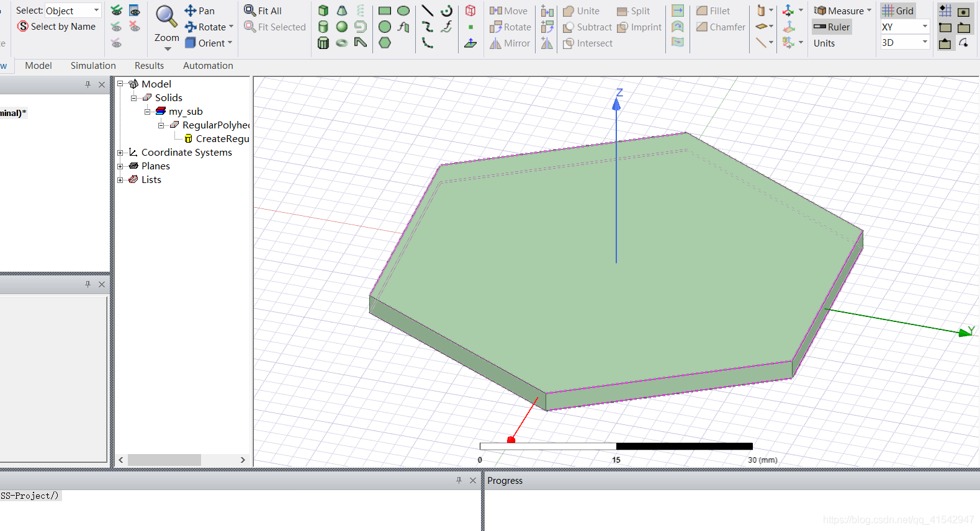Click the Pan view button
Viewport: 980px width, 531px height.
pos(199,11)
